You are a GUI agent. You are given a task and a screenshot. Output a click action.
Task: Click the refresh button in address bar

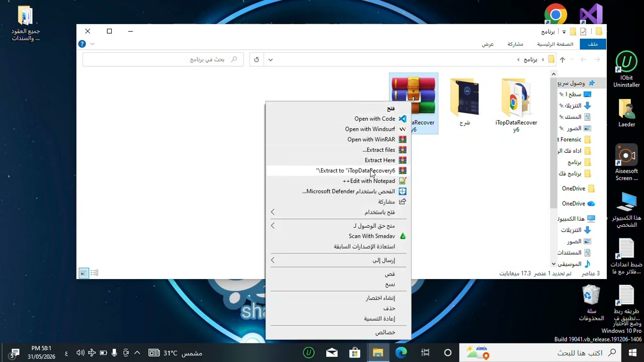click(257, 59)
